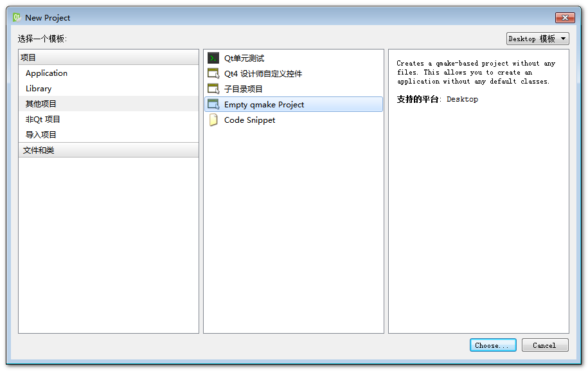The width and height of the screenshot is (588, 371).
Task: Select the Code Snippet template label
Action: 249,120
